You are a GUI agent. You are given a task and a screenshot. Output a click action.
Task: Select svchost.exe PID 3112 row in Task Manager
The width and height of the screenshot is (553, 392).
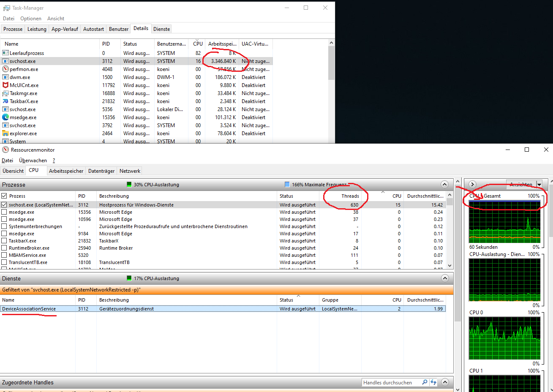click(x=136, y=61)
